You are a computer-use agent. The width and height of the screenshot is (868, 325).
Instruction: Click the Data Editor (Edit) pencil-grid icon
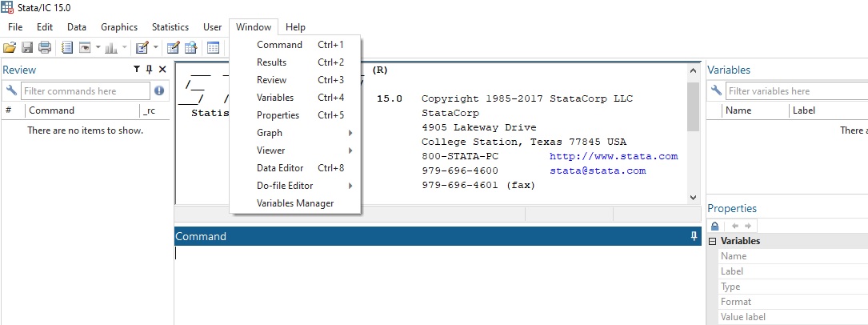174,47
